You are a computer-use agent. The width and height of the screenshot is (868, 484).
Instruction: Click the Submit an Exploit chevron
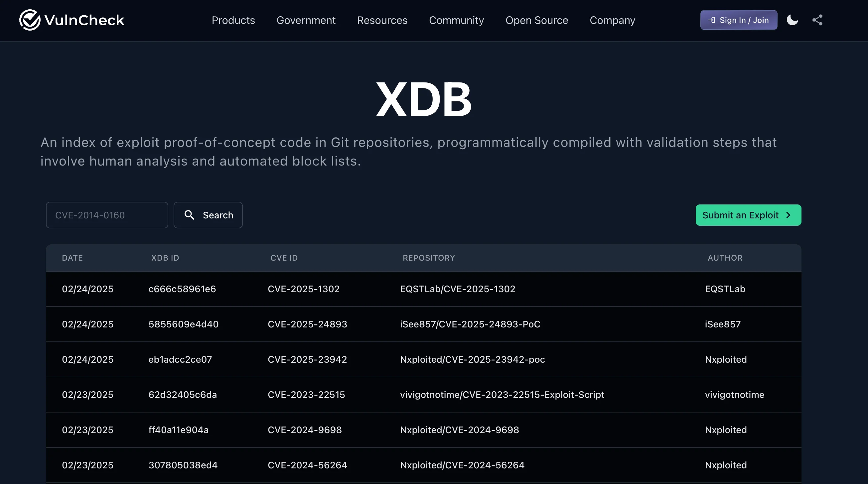point(788,215)
